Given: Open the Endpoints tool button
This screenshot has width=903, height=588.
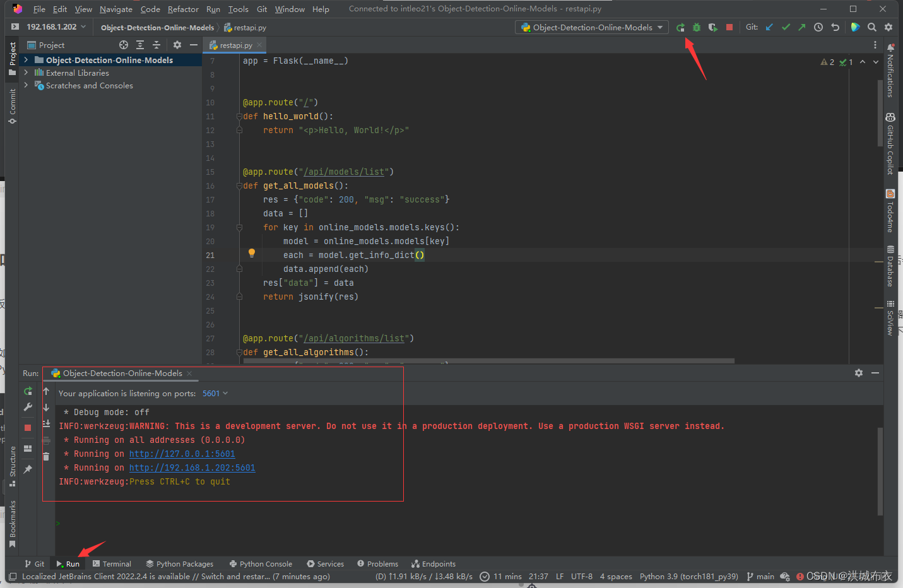Looking at the screenshot, I should coord(434,564).
